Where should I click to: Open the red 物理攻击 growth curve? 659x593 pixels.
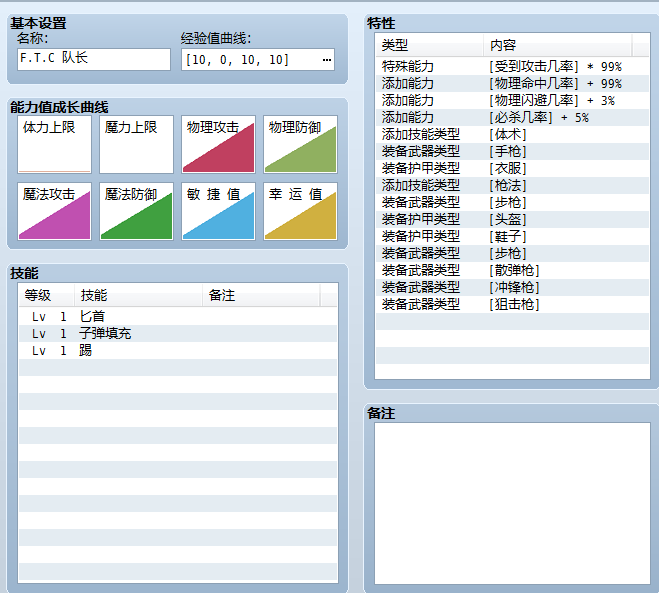coord(218,144)
